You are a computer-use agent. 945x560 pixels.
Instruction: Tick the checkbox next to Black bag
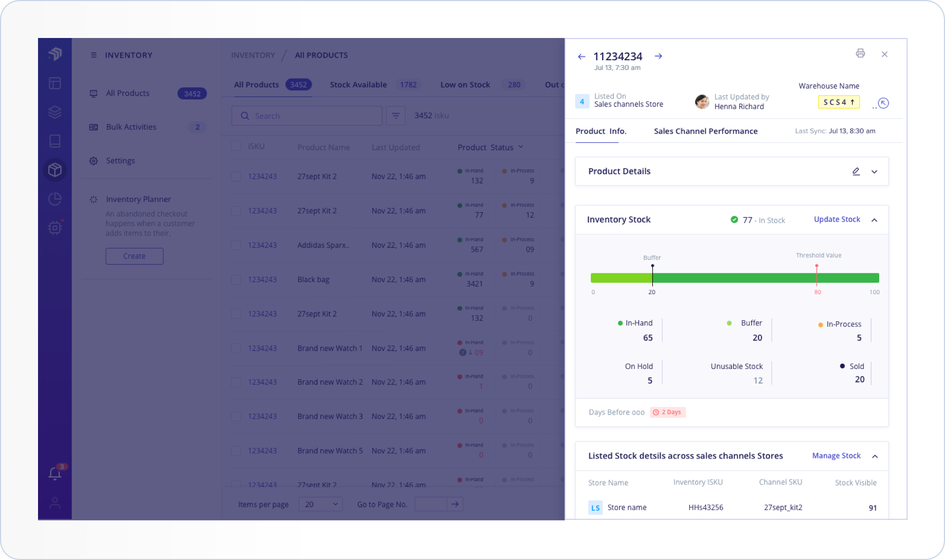pos(236,279)
